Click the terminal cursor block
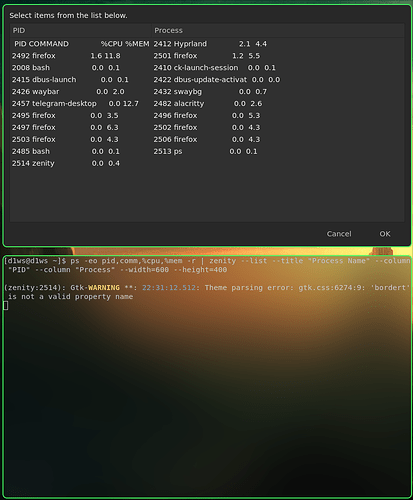 (x=6, y=305)
